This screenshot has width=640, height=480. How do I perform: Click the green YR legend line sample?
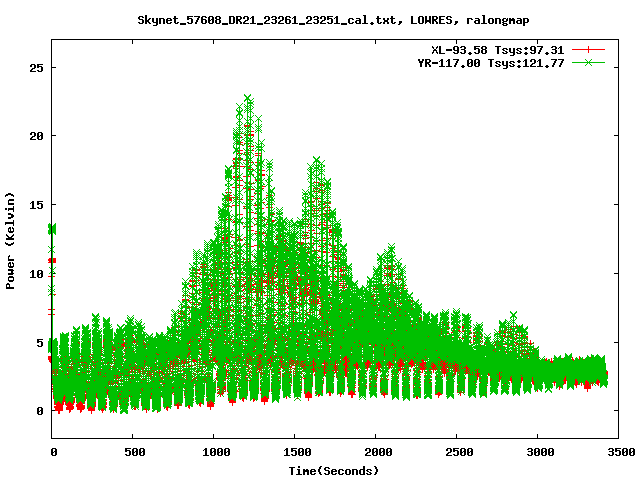click(588, 62)
